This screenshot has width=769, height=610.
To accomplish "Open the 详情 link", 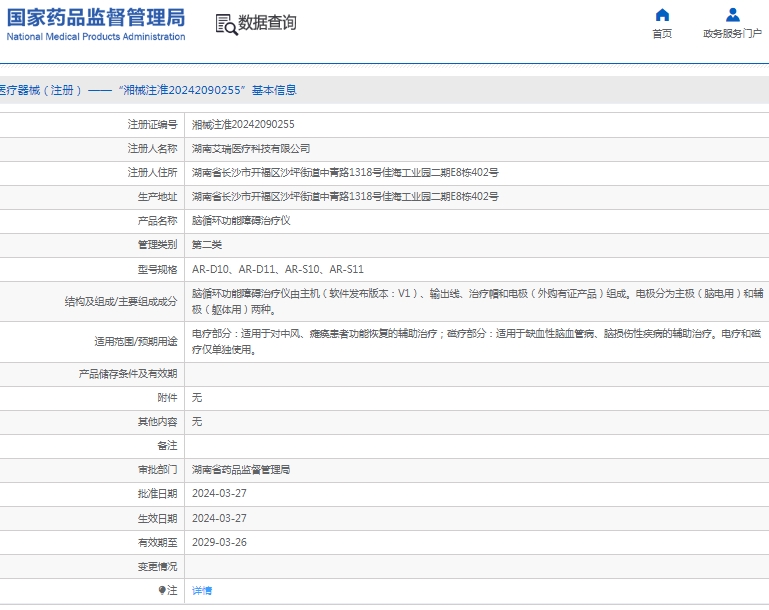I will click(202, 590).
